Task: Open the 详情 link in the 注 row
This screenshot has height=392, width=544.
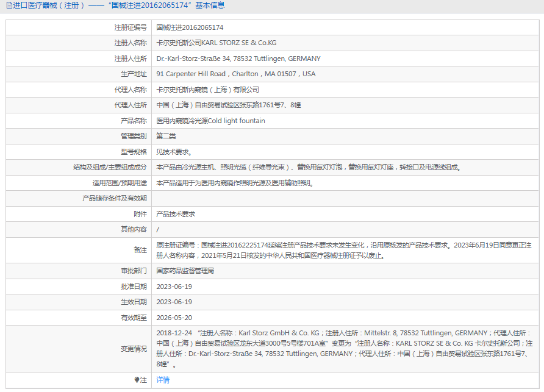Action: [163, 380]
